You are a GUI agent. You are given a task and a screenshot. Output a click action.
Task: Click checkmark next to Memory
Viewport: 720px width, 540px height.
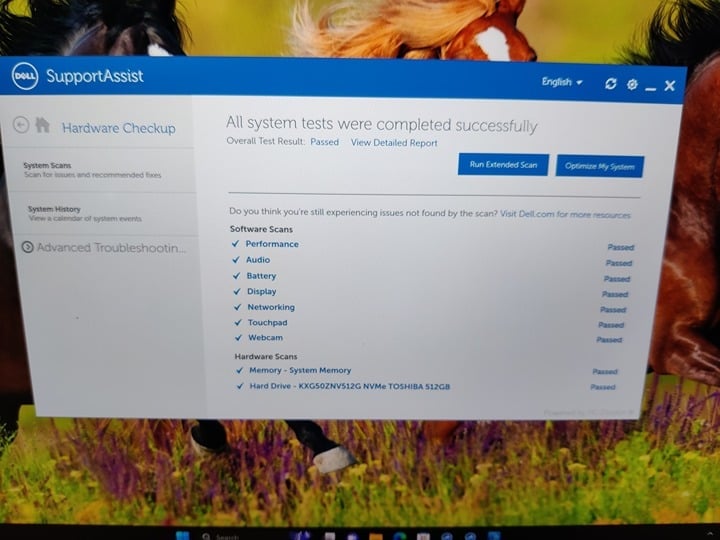tap(239, 370)
